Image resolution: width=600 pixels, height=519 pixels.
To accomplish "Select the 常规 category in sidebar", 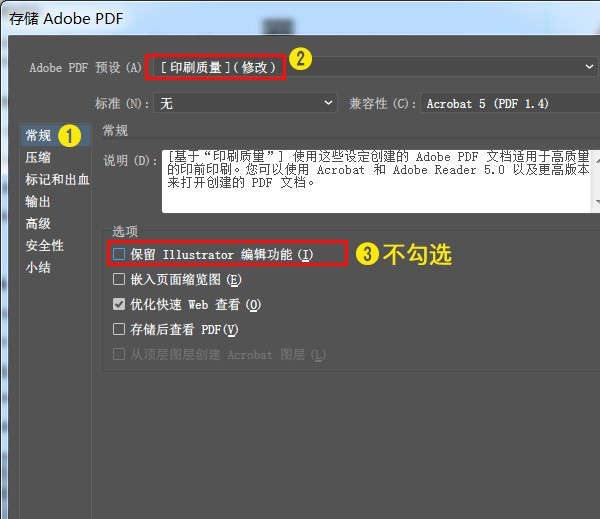I will coord(56,135).
